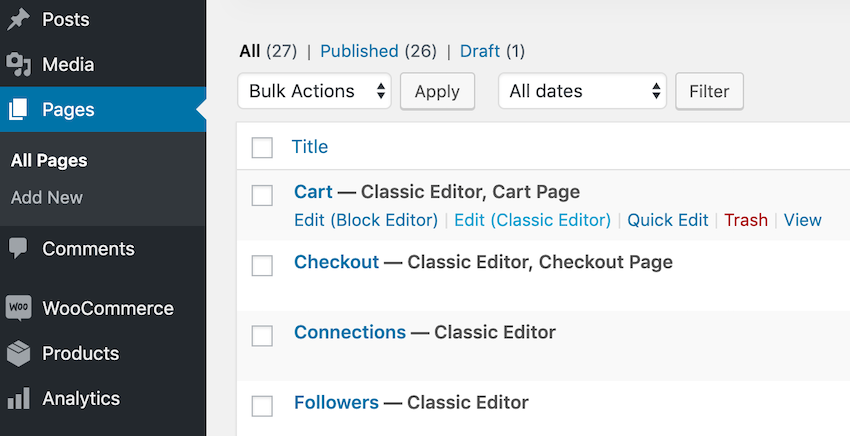Move Cart page to Trash

[x=746, y=220]
